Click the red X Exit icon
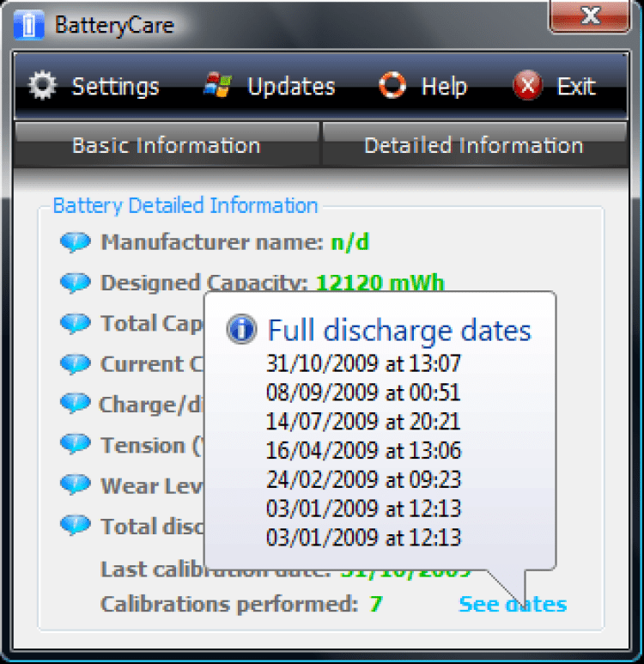The image size is (644, 664). 527,85
